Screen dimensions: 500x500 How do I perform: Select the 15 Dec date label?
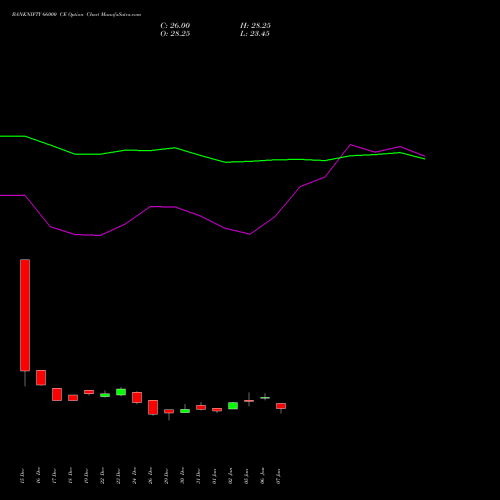pyautogui.click(x=22, y=476)
